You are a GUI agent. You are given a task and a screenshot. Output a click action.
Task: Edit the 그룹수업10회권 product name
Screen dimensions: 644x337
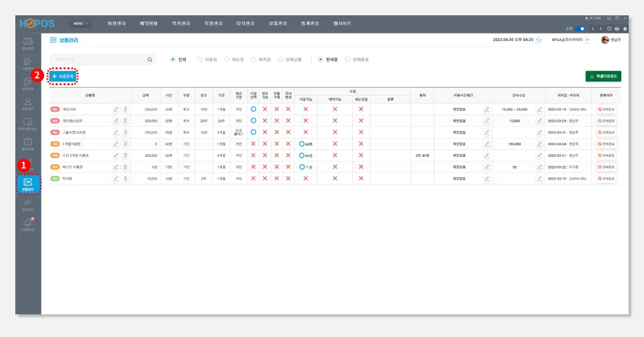pos(116,132)
